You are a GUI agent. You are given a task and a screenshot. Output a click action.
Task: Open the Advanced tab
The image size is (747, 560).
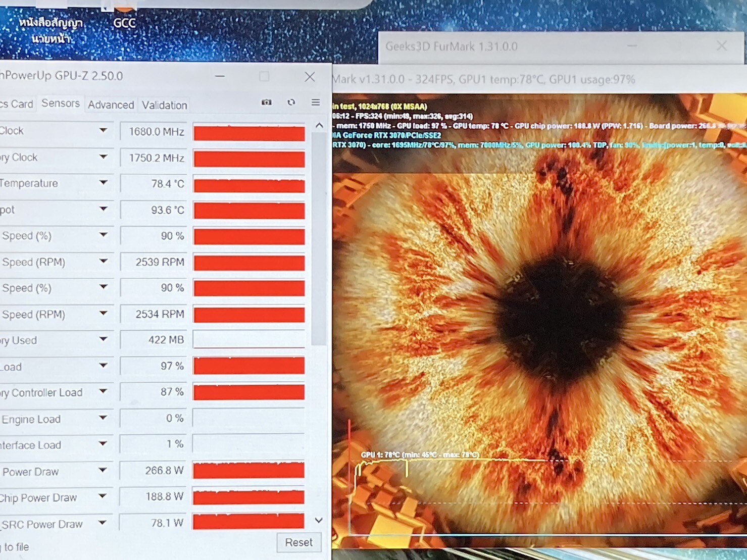(x=111, y=105)
